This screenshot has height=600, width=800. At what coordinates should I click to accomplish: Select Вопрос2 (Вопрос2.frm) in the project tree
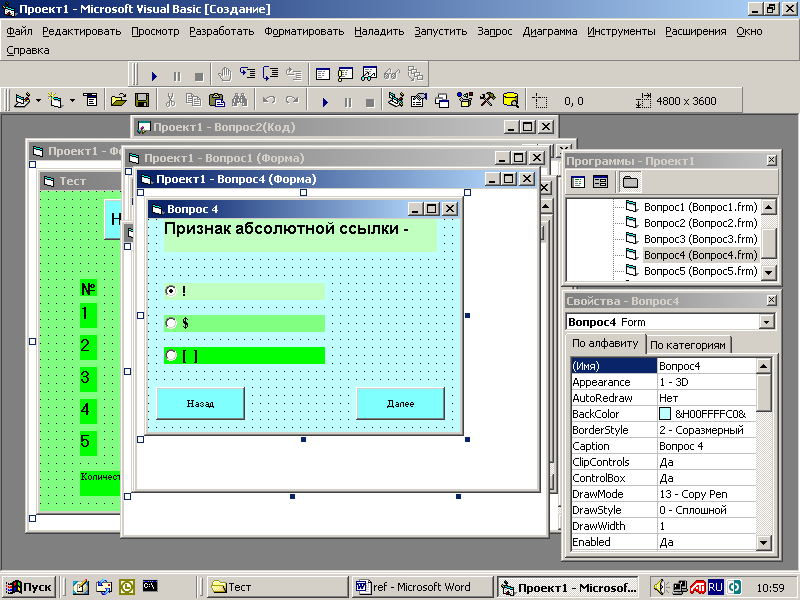click(700, 223)
